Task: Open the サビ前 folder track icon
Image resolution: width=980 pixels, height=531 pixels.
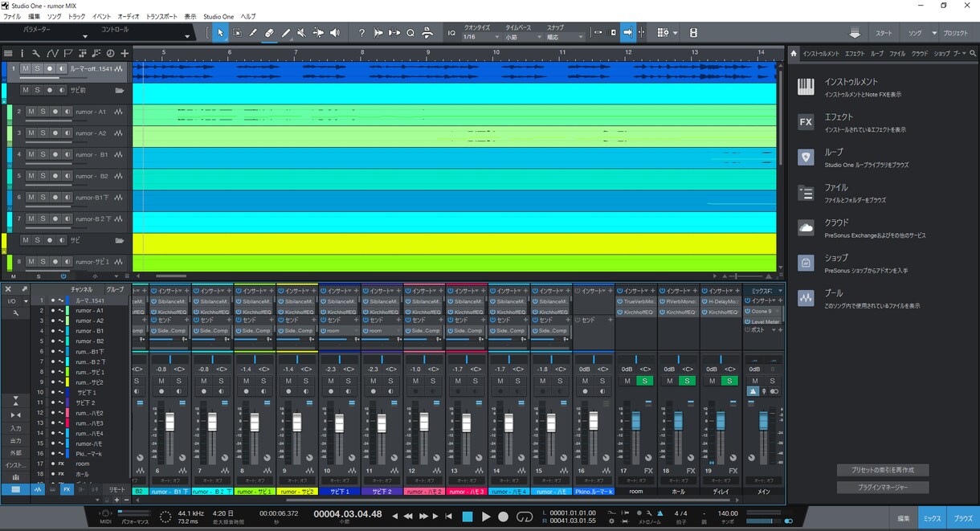Action: 120,91
